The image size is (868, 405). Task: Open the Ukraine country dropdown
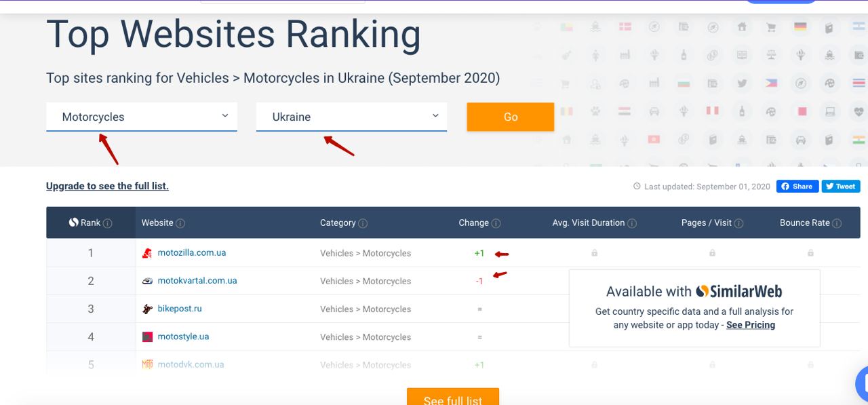[x=351, y=117]
